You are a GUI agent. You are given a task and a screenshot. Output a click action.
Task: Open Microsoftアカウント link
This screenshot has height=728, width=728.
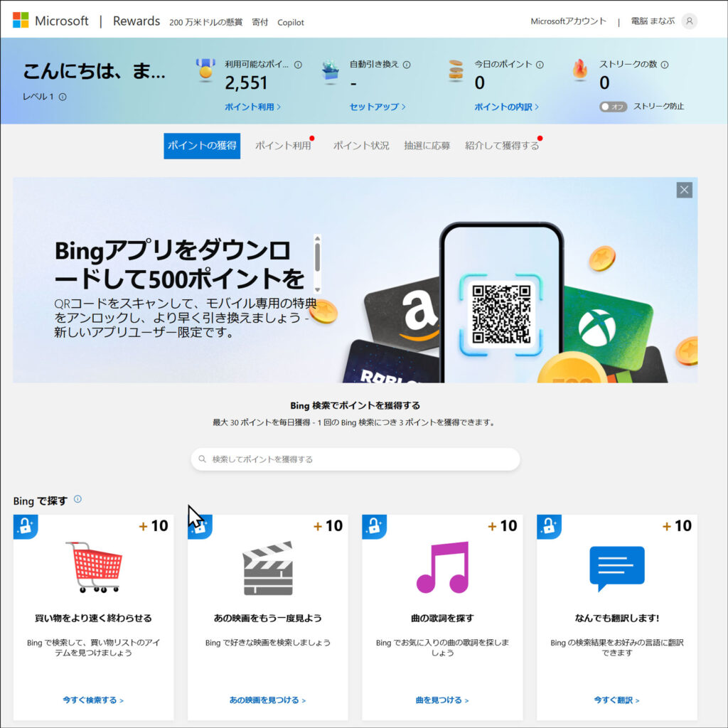point(568,21)
